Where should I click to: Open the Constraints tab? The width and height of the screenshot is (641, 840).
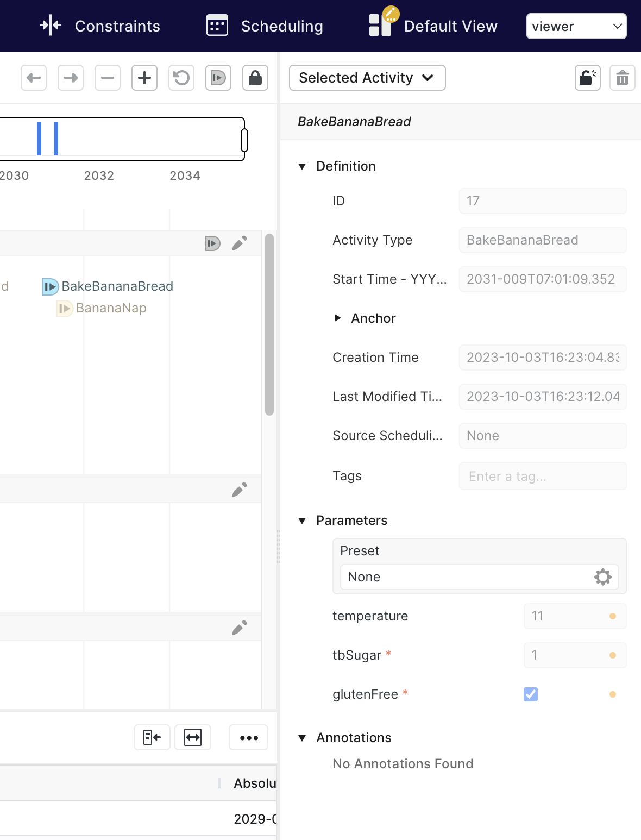click(x=100, y=26)
